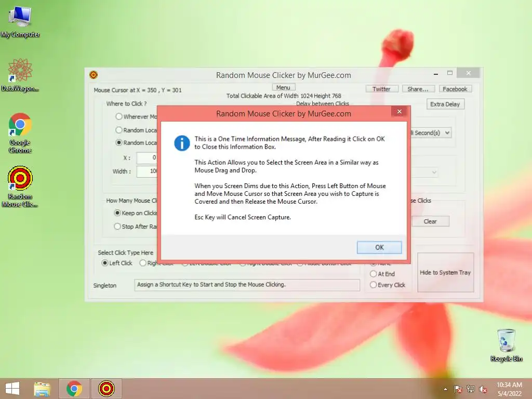Switch to Chrome in the taskbar

click(74, 389)
